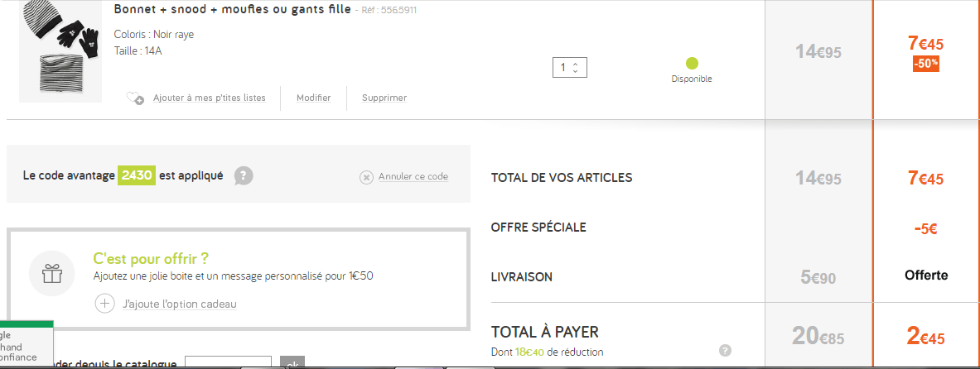Click the help icon beside code avantage
Image resolution: width=980 pixels, height=369 pixels.
click(243, 176)
